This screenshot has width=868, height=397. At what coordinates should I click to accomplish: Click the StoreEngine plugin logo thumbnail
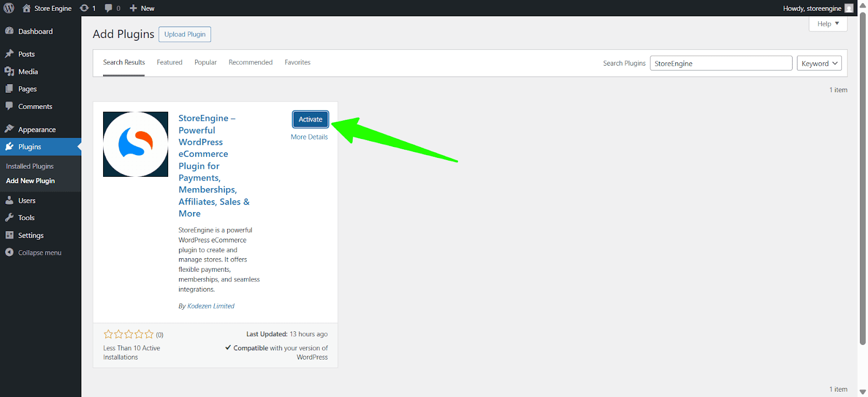coord(136,144)
